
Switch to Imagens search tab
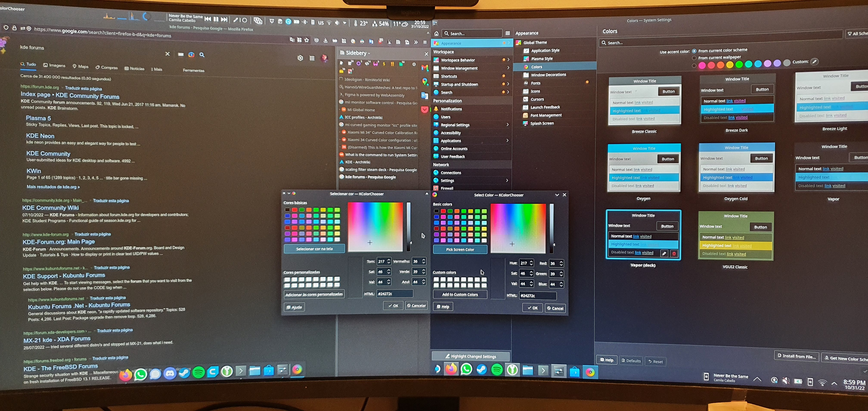[54, 65]
